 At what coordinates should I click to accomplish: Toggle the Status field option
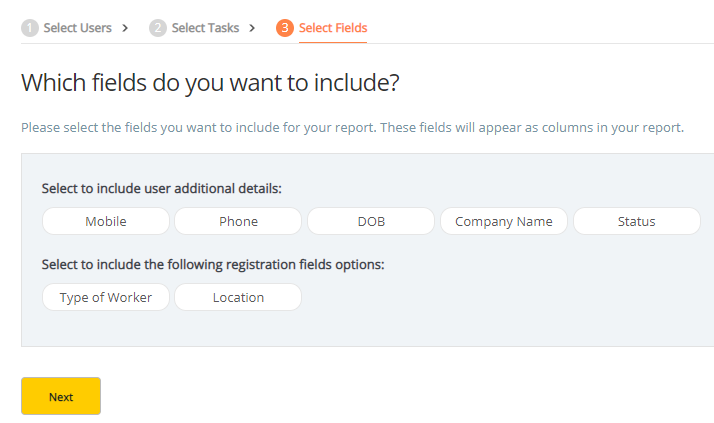pos(636,221)
